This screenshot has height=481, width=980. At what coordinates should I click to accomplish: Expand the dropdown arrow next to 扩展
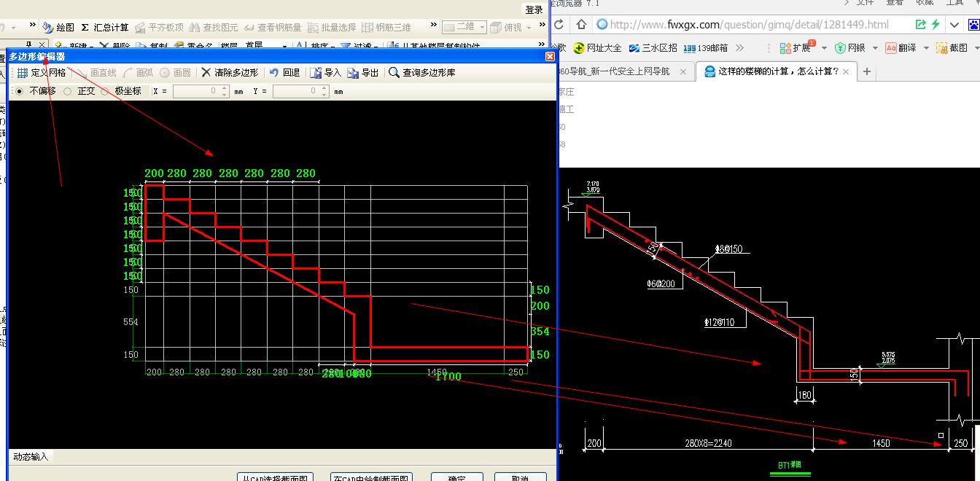click(x=824, y=48)
